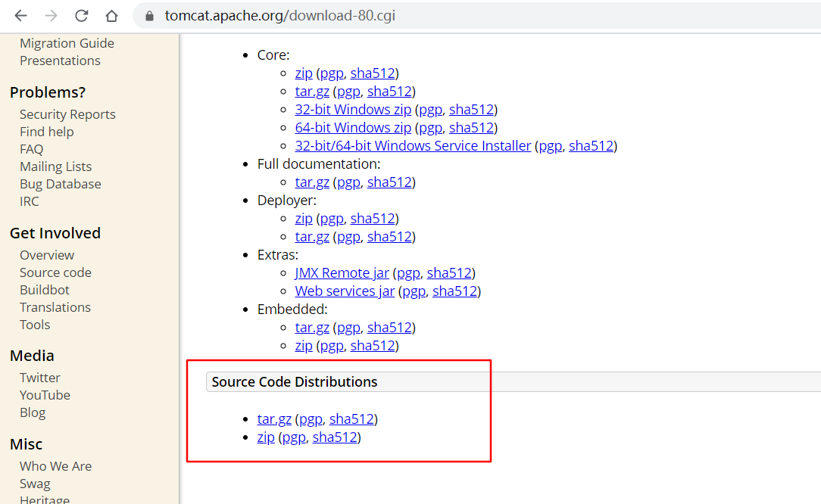Open sha512 checksum for Windows Service Installer
This screenshot has width=821, height=504.
pos(592,146)
